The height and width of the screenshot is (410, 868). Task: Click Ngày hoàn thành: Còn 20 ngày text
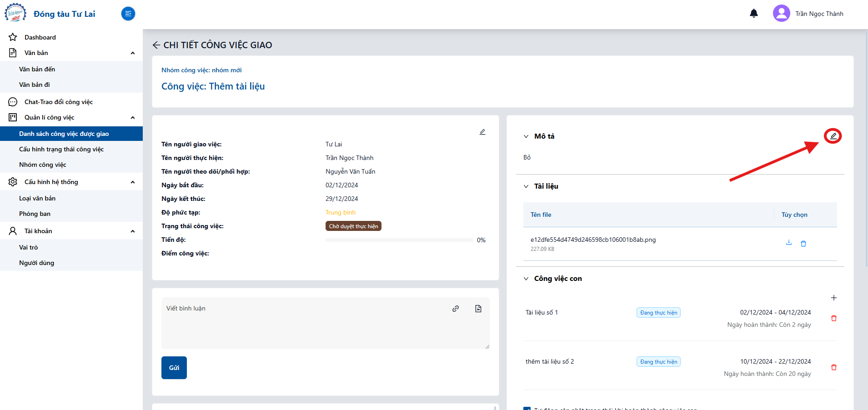tap(768, 374)
